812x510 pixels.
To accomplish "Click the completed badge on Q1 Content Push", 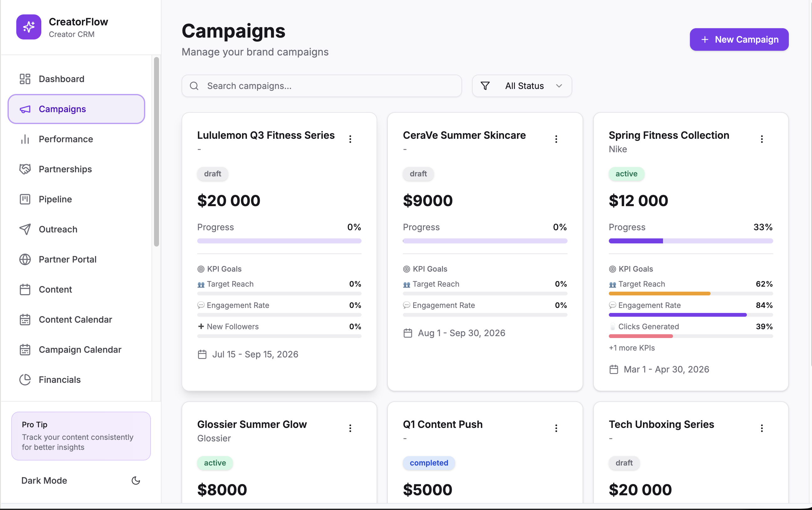I will 429,463.
